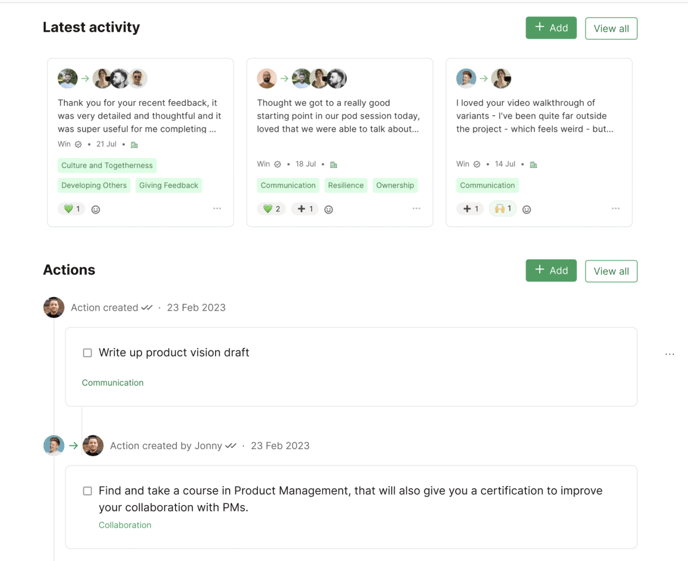688x561 pixels.
Task: View all Actions
Action: click(611, 271)
